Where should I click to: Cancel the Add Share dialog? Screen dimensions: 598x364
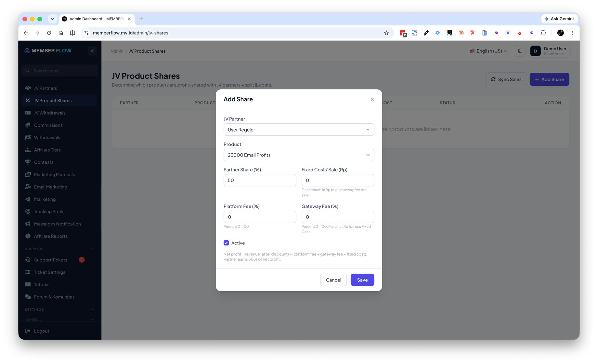[x=333, y=280]
